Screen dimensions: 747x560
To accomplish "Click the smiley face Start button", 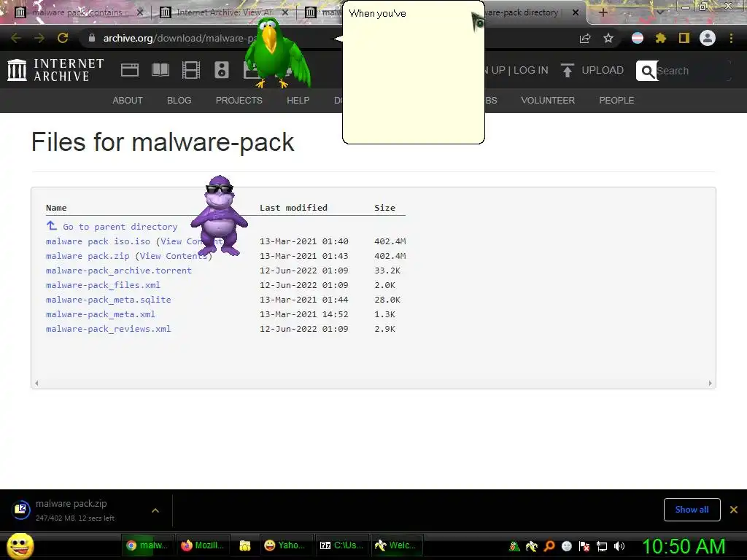I will (20, 545).
